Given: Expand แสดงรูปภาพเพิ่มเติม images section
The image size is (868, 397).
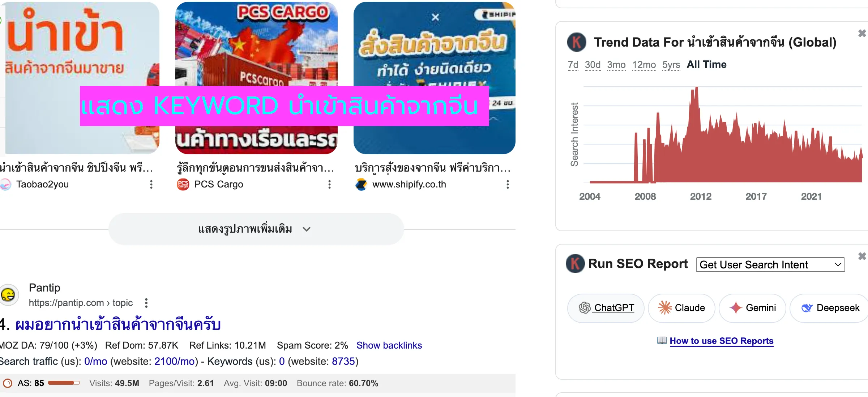Looking at the screenshot, I should 256,229.
